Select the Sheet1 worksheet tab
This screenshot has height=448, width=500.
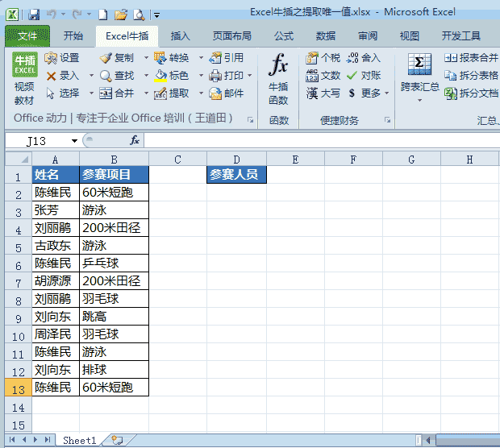pyautogui.click(x=79, y=440)
